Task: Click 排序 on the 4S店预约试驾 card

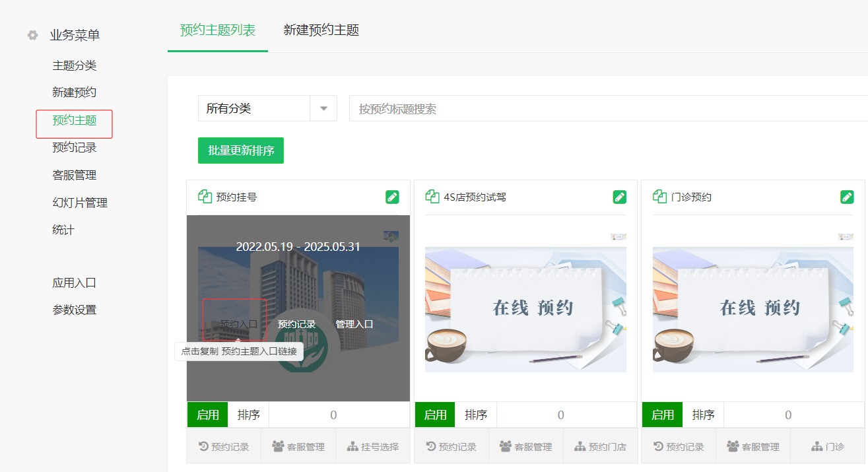Action: click(x=476, y=415)
